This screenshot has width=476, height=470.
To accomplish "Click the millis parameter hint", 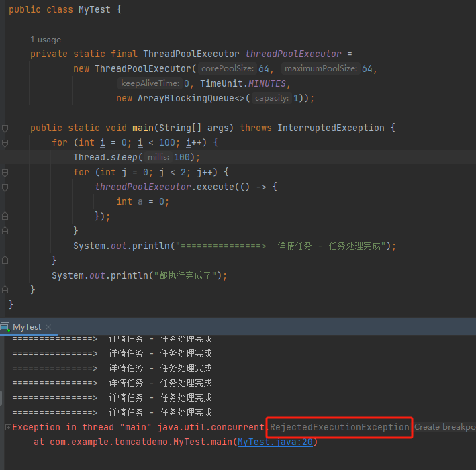I will (158, 157).
